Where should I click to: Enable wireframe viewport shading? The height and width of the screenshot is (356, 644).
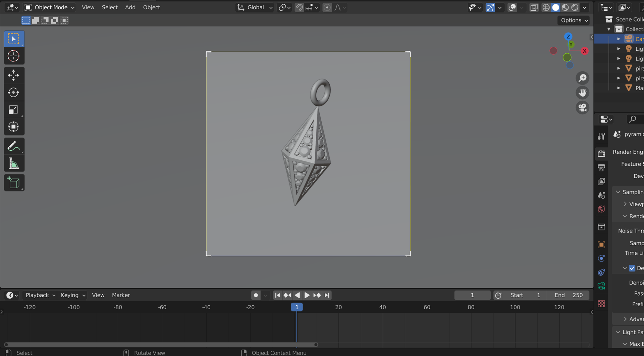tap(546, 7)
